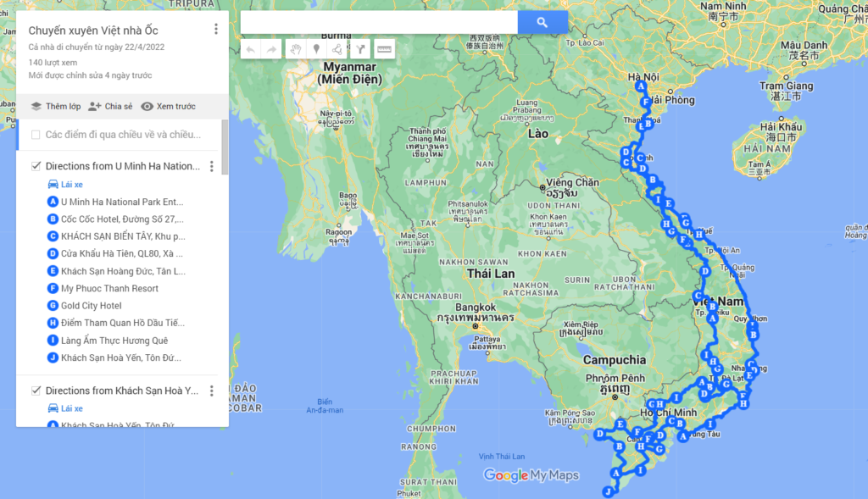
Task: Select the add directions tool
Action: 361,49
